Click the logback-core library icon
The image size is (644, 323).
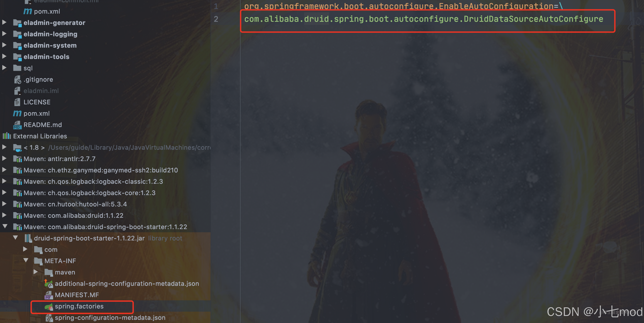point(17,193)
